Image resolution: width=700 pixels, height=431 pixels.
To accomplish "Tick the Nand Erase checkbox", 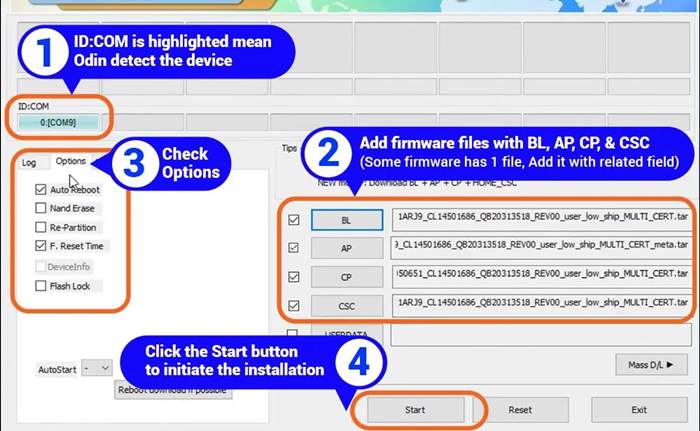I will click(x=41, y=208).
